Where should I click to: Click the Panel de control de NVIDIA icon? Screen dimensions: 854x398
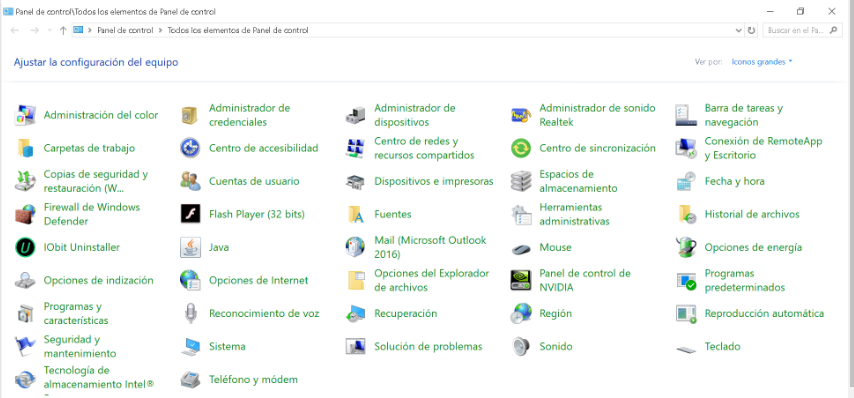point(521,280)
